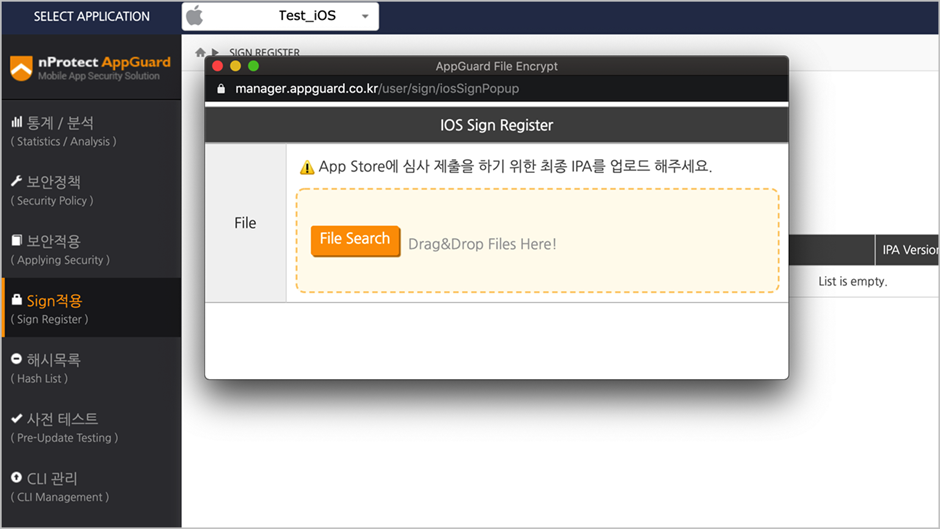Viewport: 940px width, 529px height.
Task: Click the IPA Version column header
Action: pyautogui.click(x=908, y=250)
